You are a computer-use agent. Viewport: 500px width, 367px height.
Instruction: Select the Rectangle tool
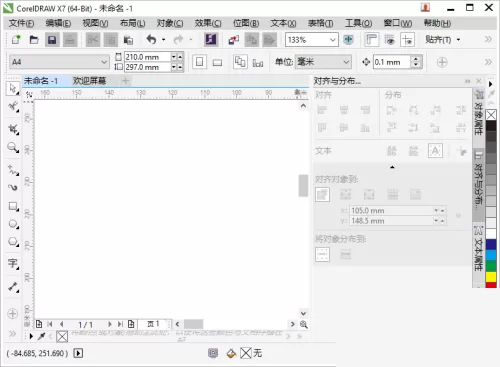[13, 206]
